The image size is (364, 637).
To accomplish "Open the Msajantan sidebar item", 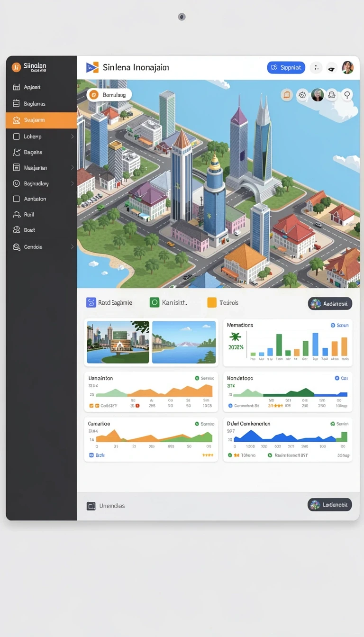I will [x=41, y=168].
